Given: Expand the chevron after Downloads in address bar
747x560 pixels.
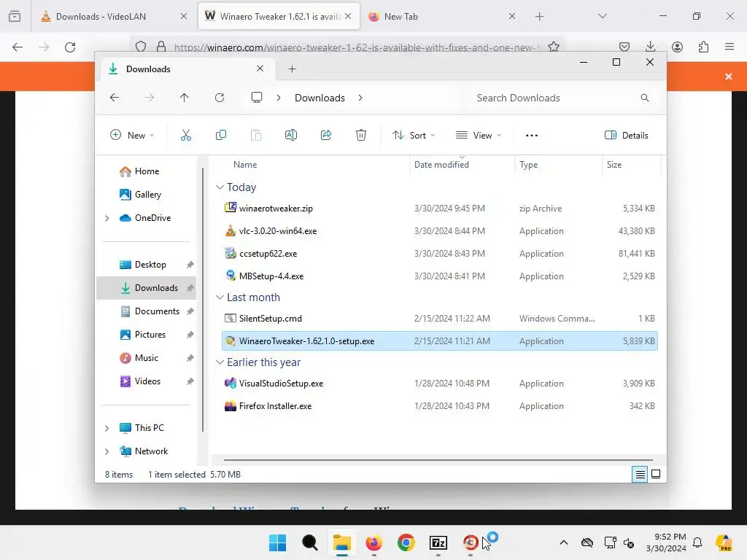Looking at the screenshot, I should tap(360, 98).
